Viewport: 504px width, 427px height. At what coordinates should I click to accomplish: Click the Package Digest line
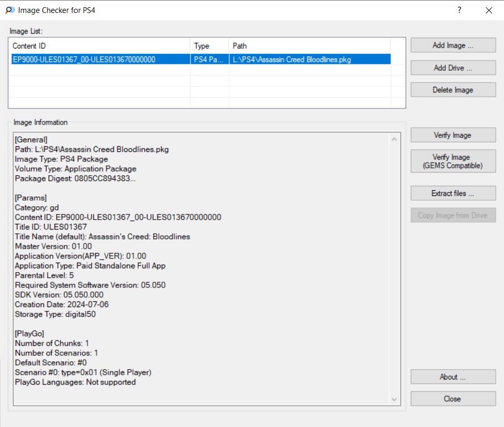(75, 178)
